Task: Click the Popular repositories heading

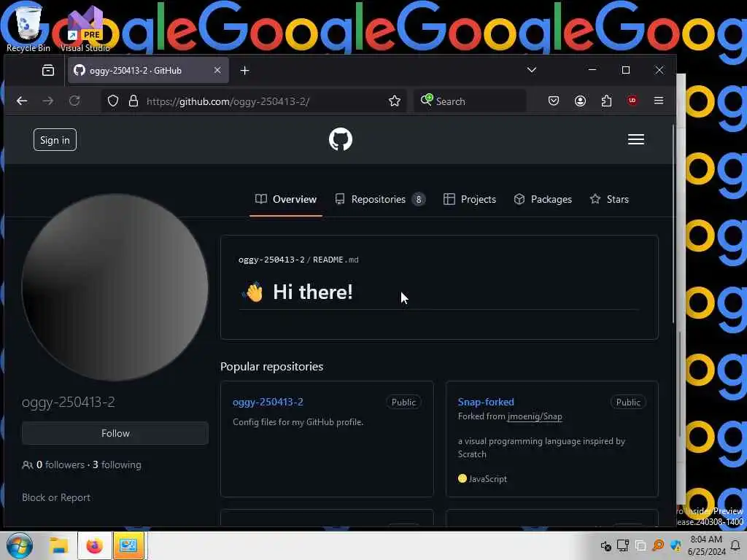Action: point(271,366)
